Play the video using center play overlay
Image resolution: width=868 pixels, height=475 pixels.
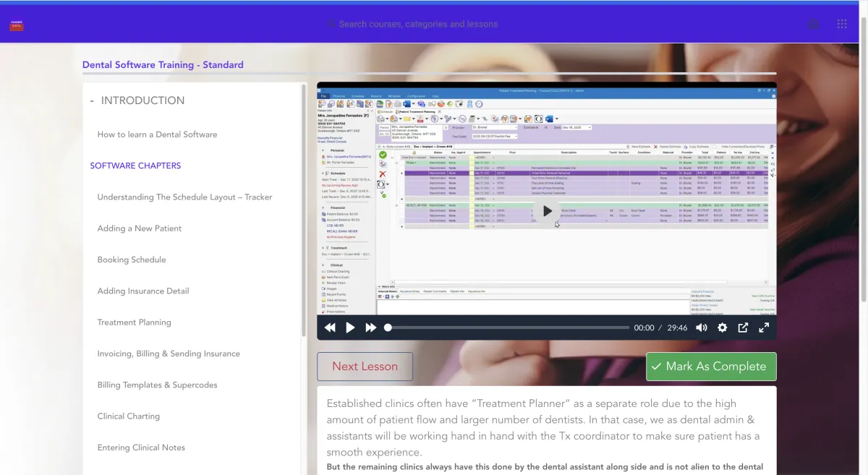pos(548,211)
